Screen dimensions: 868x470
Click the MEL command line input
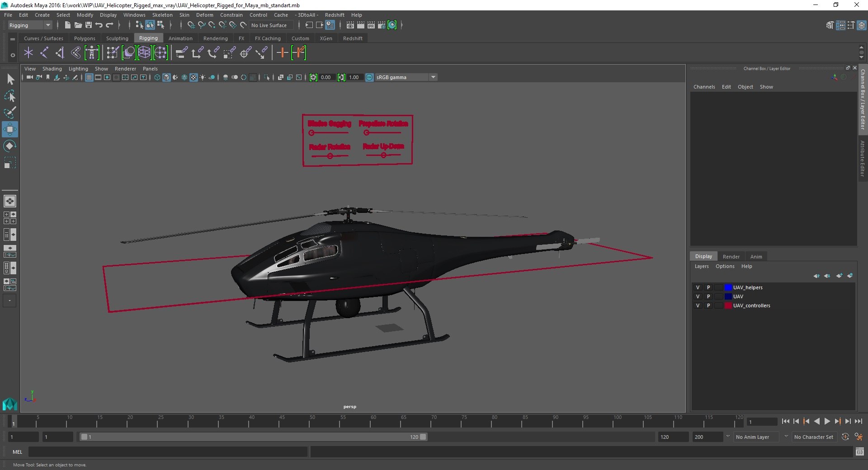coord(168,451)
